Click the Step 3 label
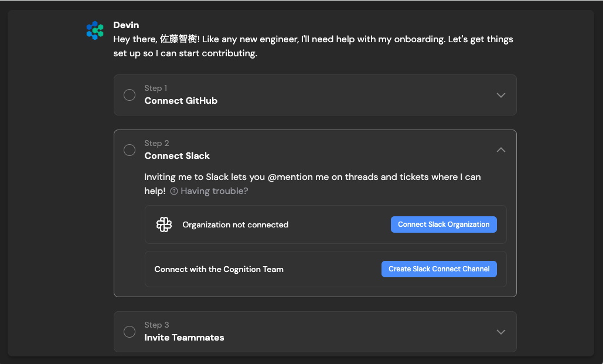 click(x=156, y=325)
